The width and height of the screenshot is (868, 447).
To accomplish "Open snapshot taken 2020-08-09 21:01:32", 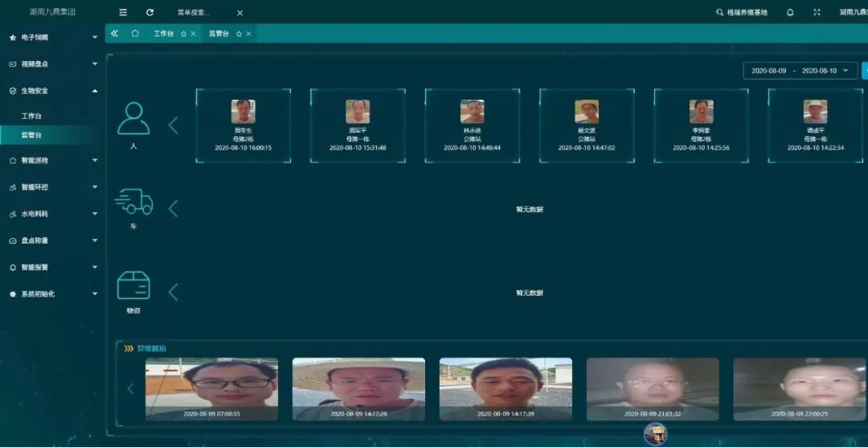I will 653,389.
